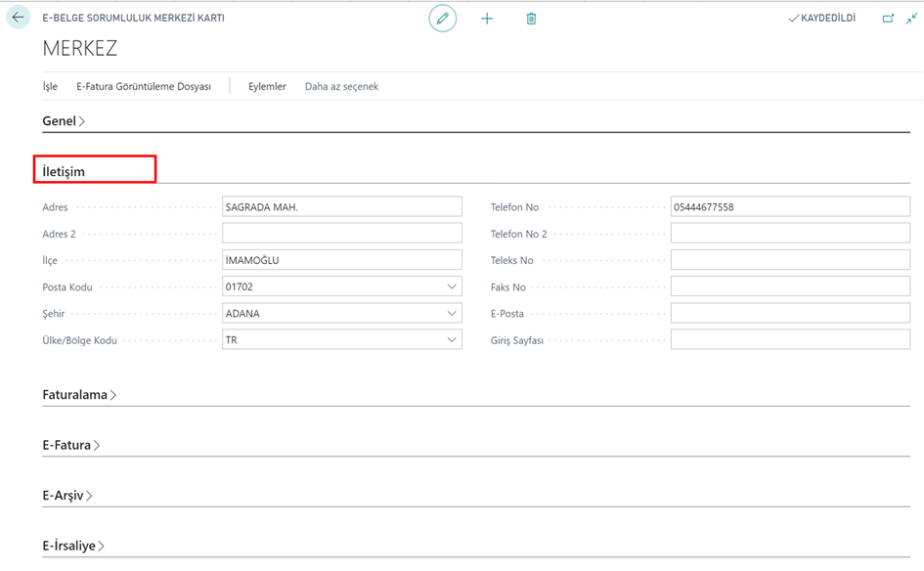The height and width of the screenshot is (571, 924).
Task: Click Daha az seçenek
Action: click(x=342, y=86)
